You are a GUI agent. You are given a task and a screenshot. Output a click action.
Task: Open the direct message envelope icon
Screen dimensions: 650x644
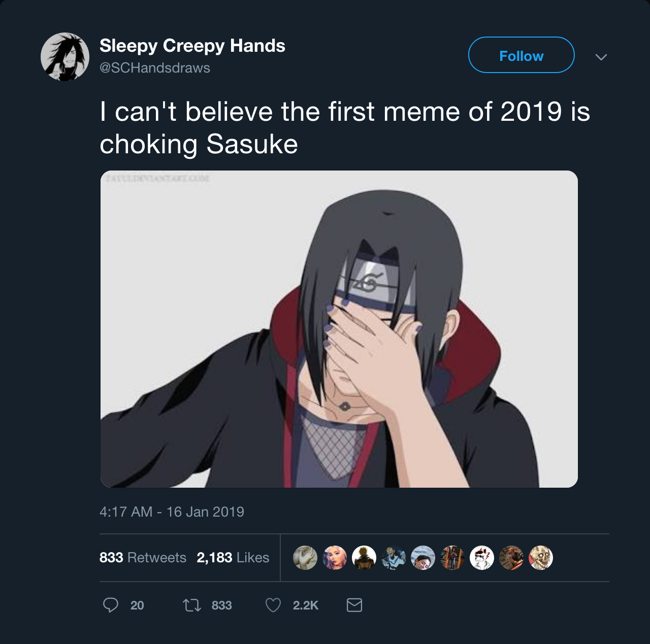pos(354,604)
